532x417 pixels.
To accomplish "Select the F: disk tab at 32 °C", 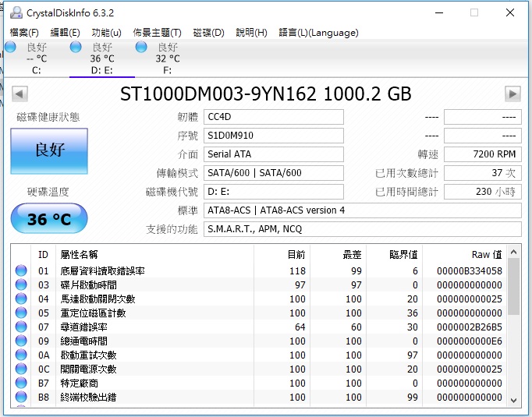I will tap(167, 58).
